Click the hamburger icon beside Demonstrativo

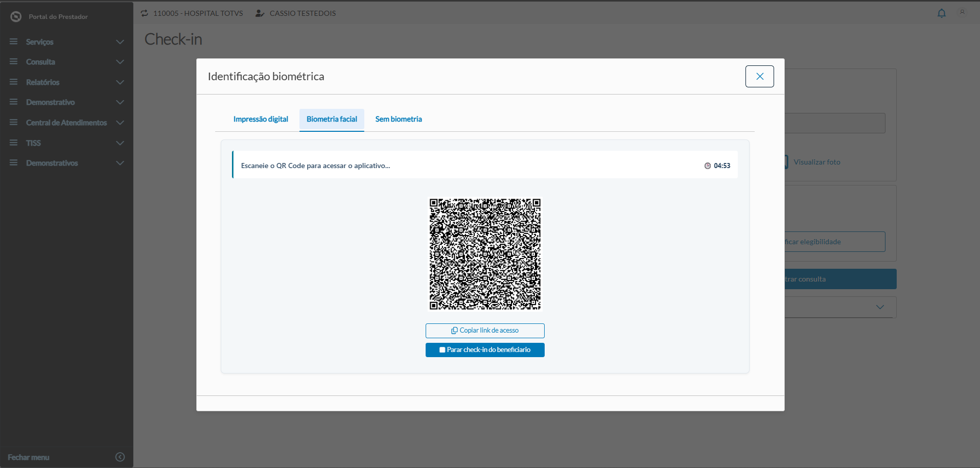(x=14, y=102)
